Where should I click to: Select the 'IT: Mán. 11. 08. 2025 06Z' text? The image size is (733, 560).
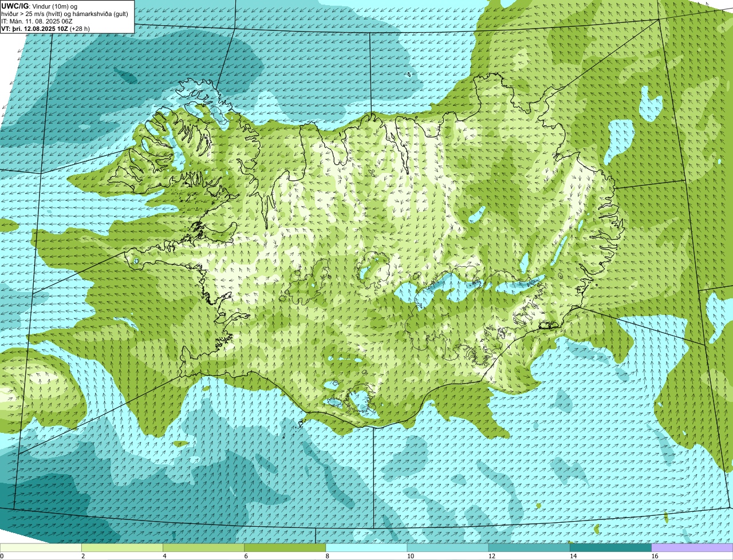click(37, 21)
